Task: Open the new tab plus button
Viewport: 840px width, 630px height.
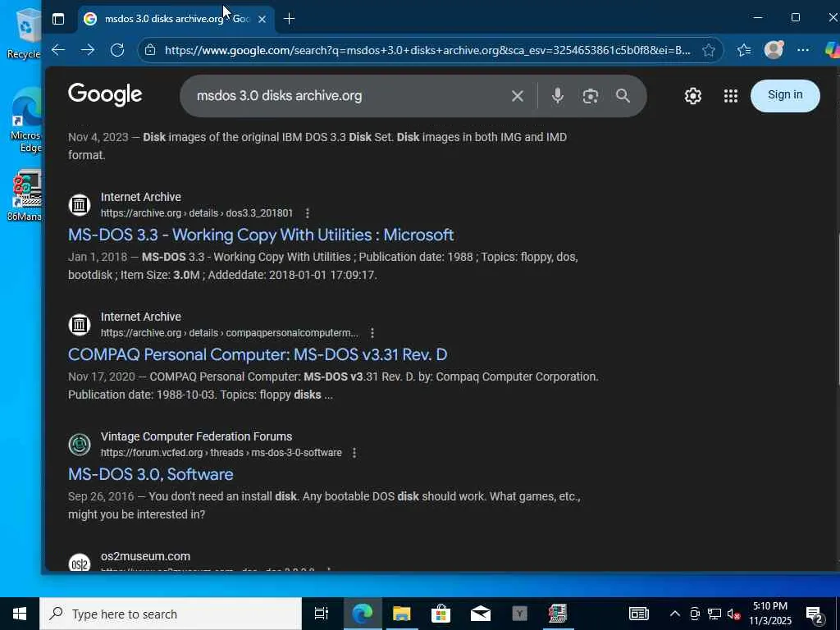Action: (x=290, y=19)
